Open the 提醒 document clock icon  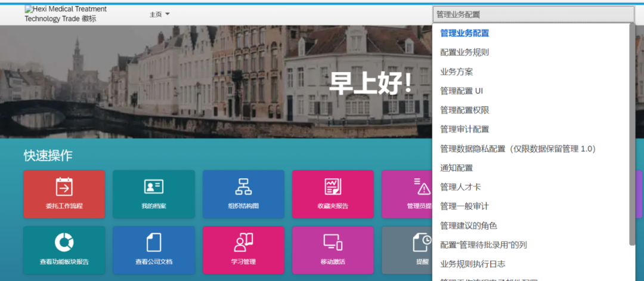[422, 242]
